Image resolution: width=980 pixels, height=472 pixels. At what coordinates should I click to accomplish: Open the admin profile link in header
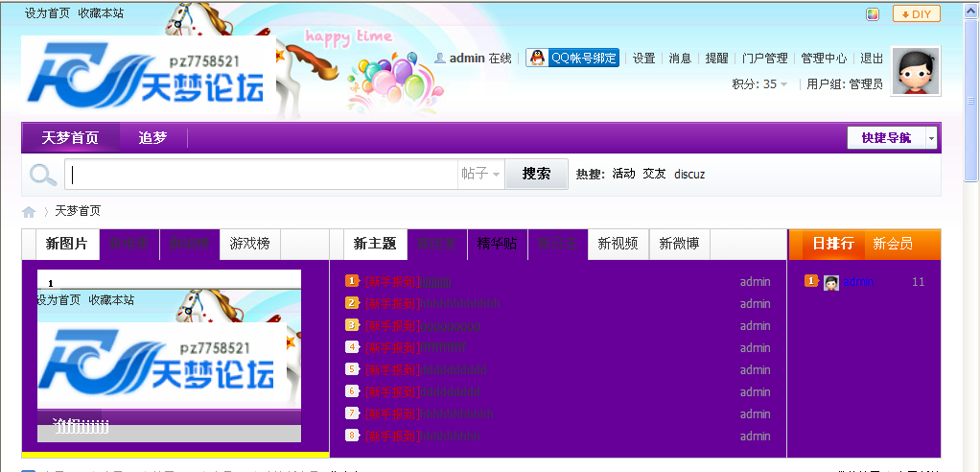tap(467, 59)
